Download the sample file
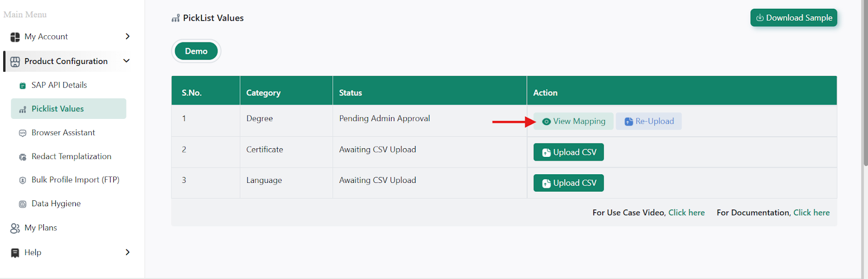The image size is (868, 279). coord(794,18)
